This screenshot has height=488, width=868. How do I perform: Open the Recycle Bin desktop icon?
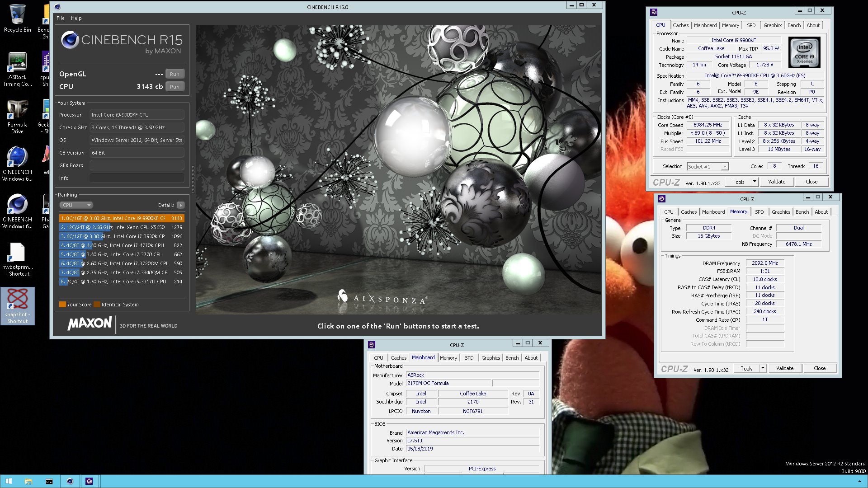click(x=17, y=18)
